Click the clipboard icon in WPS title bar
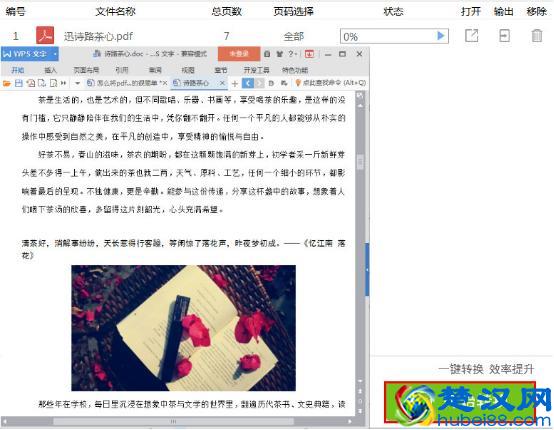 tap(267, 54)
